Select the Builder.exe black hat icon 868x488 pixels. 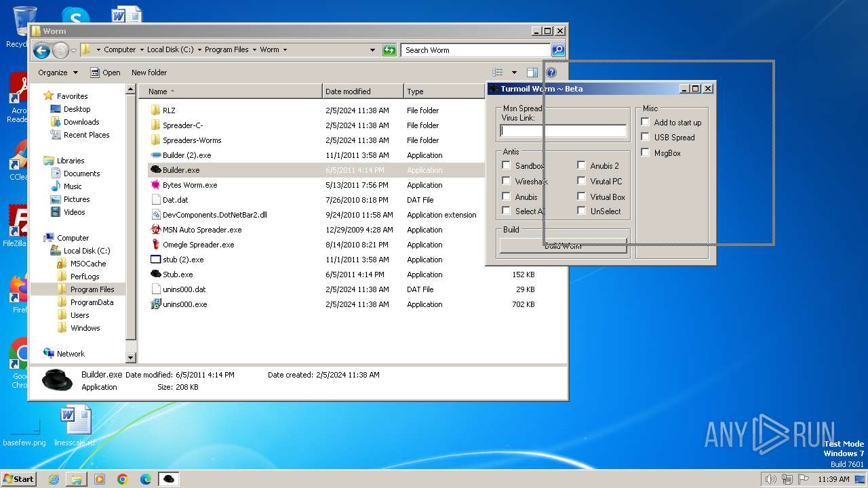[155, 170]
